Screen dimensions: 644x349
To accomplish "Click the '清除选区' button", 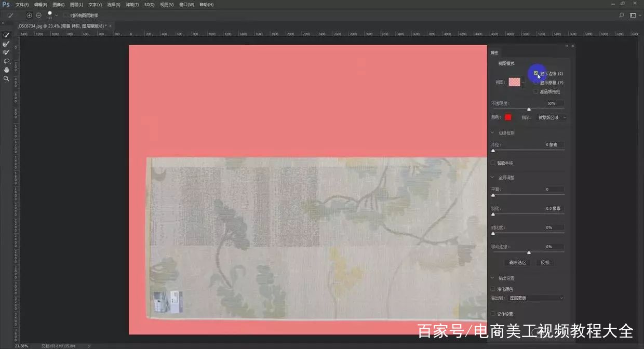I will (517, 263).
